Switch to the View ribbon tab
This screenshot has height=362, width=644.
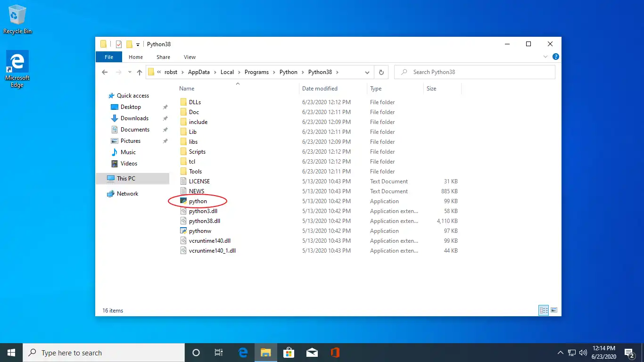190,57
